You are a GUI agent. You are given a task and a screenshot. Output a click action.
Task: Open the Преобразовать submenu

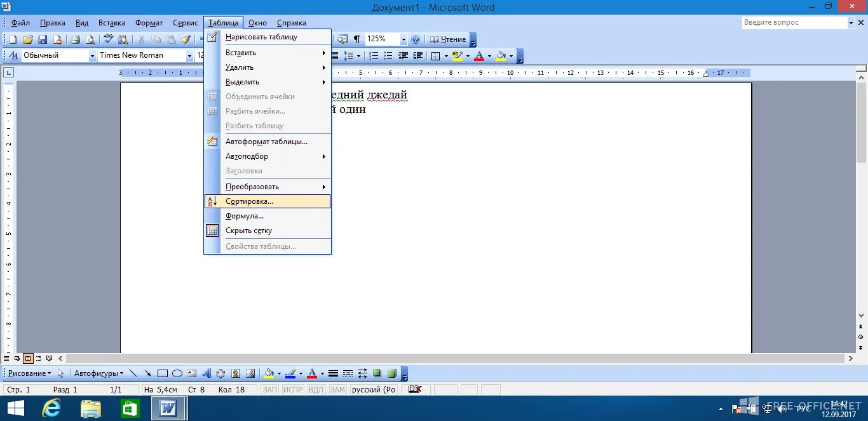coord(268,187)
